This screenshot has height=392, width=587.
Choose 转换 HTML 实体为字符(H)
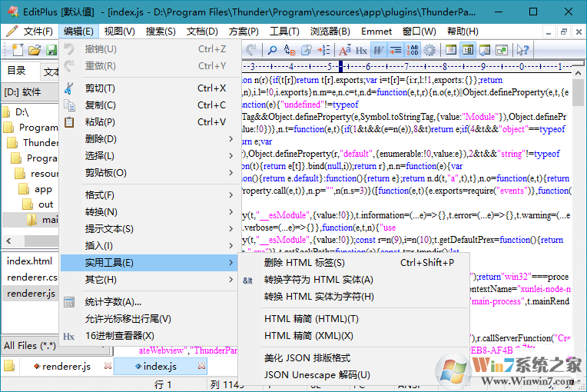point(353,297)
